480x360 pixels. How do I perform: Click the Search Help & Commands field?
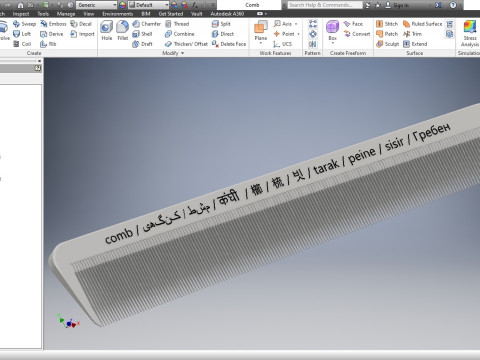coord(325,5)
